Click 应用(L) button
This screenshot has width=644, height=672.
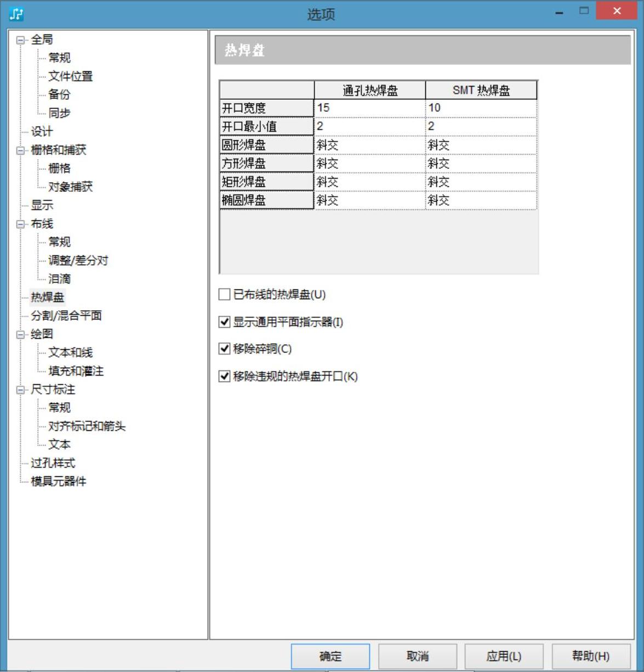[x=504, y=656]
